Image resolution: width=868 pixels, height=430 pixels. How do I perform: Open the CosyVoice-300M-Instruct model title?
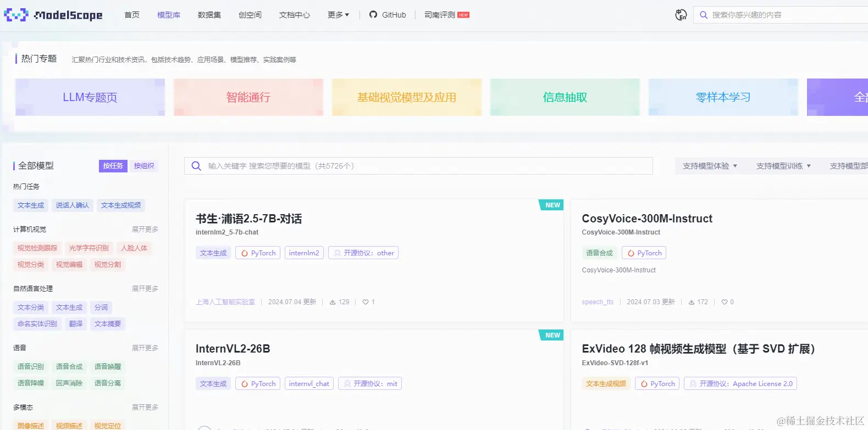point(647,219)
